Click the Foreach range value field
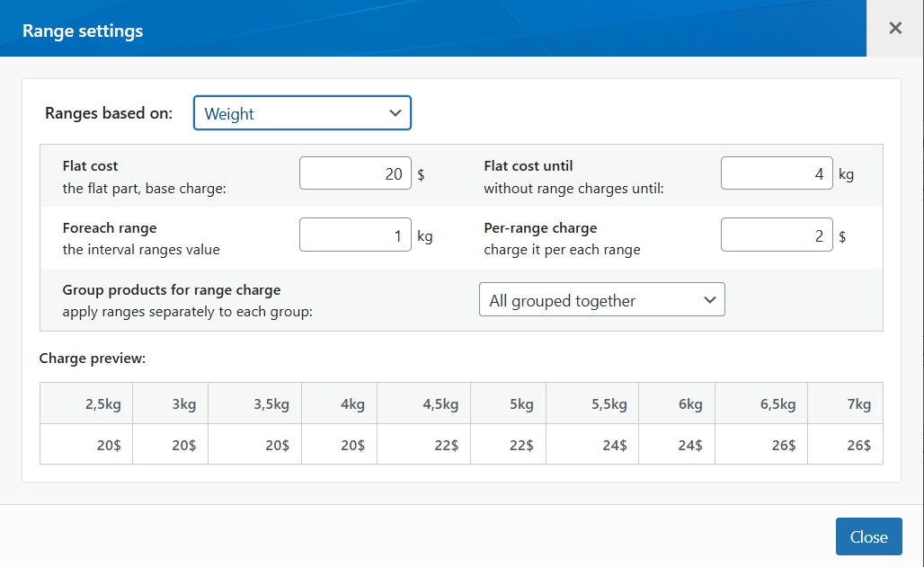Viewport: 924px width, 567px height. click(355, 235)
